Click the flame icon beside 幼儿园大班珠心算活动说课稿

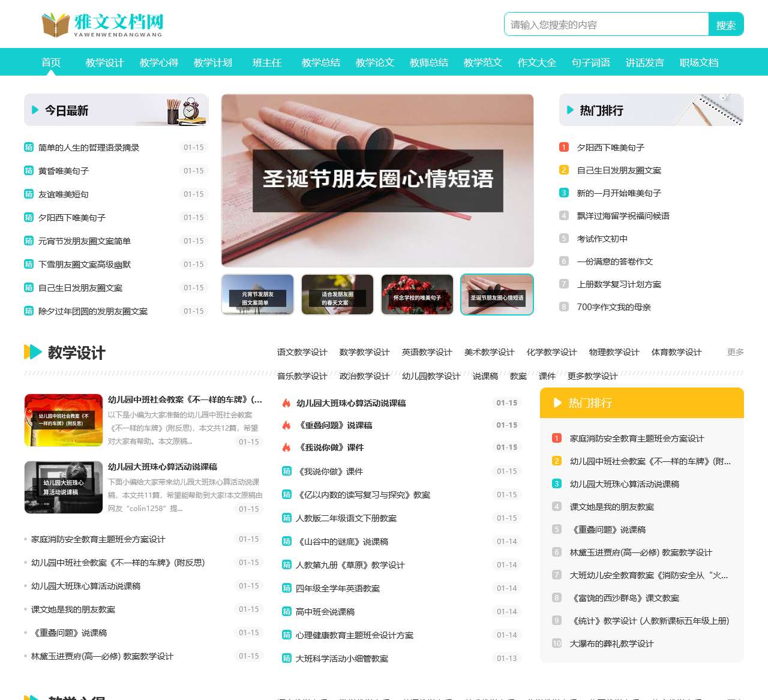pos(287,403)
